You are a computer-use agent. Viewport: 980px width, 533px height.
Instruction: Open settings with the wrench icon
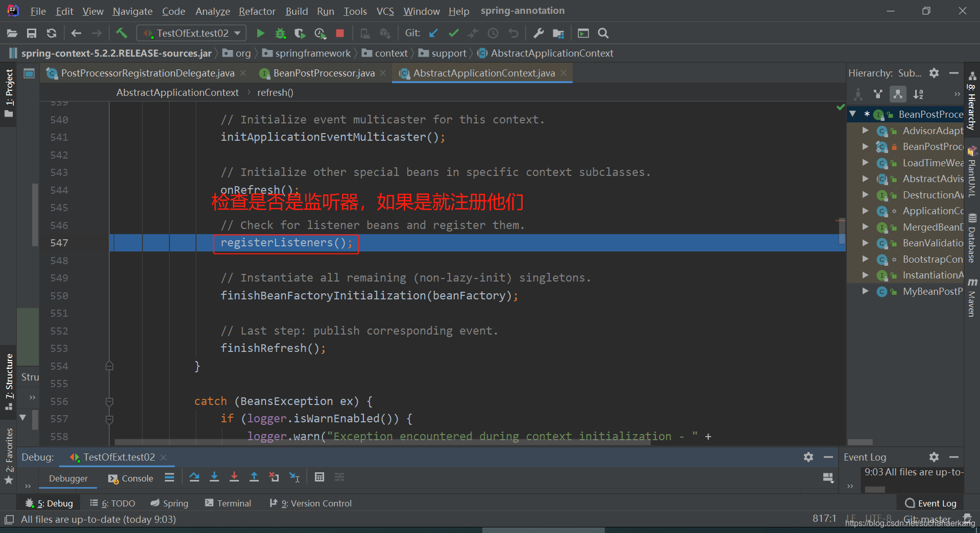[538, 33]
